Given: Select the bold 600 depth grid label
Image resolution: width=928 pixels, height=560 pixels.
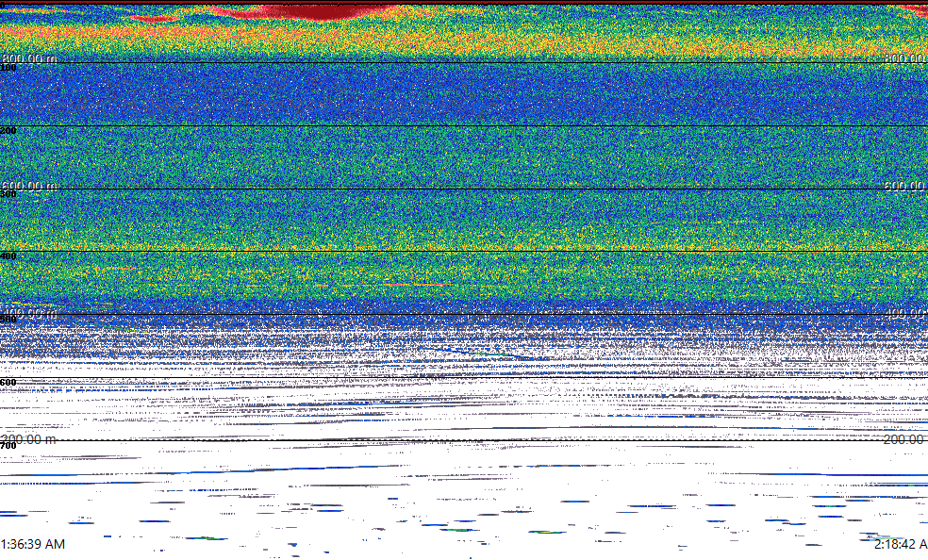Looking at the screenshot, I should 8,382.
